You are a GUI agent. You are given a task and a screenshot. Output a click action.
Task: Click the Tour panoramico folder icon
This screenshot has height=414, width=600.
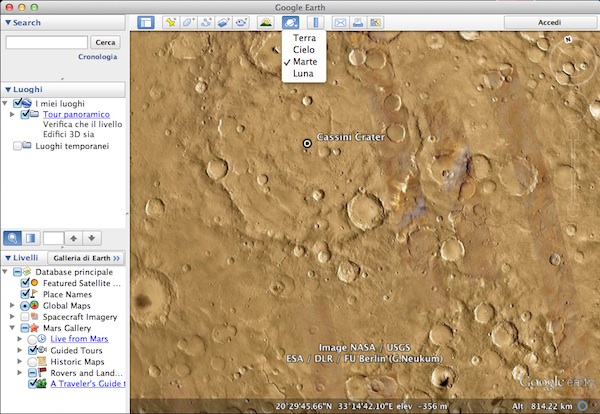click(x=34, y=114)
